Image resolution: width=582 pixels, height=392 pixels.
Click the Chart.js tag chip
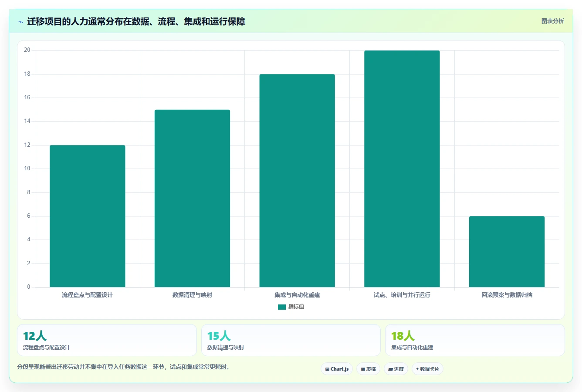click(337, 369)
